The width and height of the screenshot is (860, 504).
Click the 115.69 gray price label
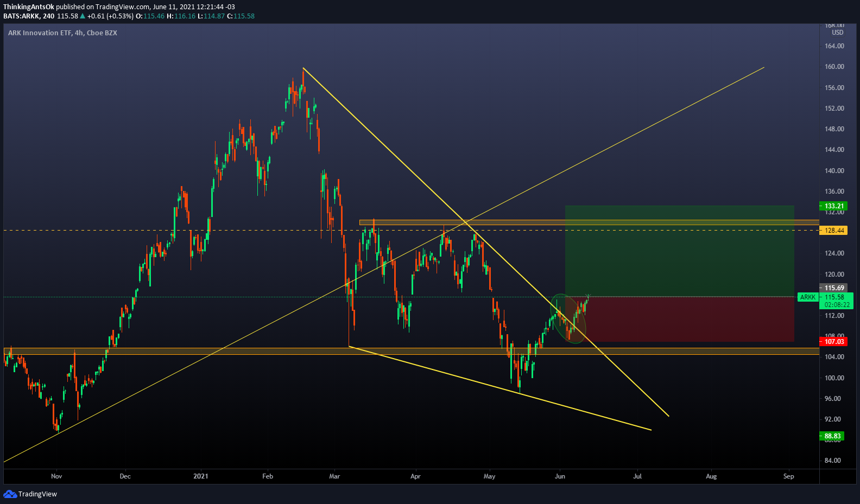(833, 288)
